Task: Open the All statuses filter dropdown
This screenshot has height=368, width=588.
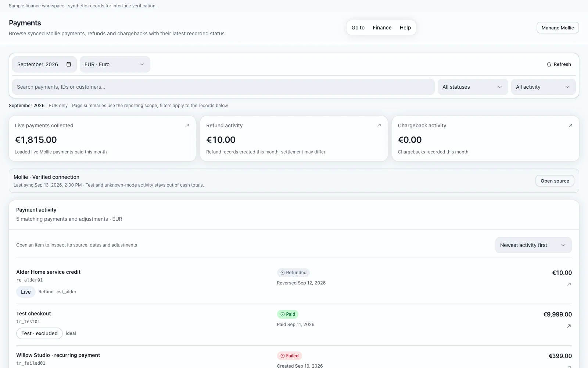Action: coord(473,87)
